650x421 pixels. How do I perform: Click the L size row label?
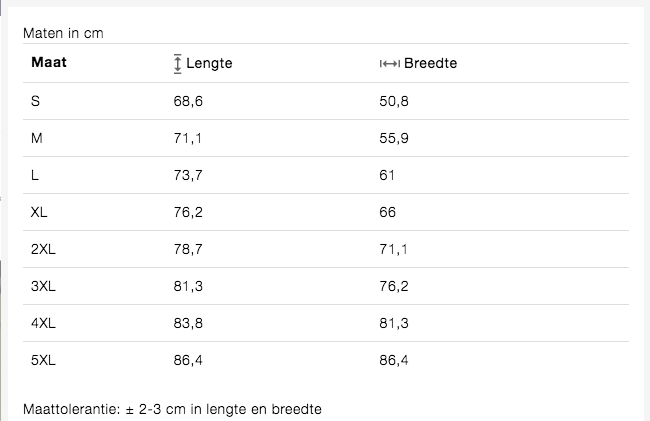pyautogui.click(x=35, y=175)
